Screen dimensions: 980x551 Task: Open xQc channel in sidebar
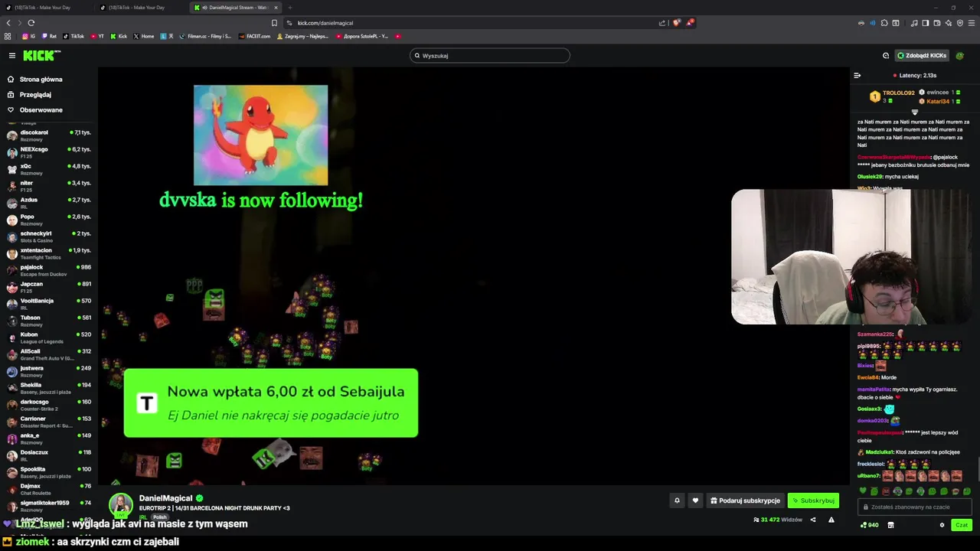coord(49,169)
